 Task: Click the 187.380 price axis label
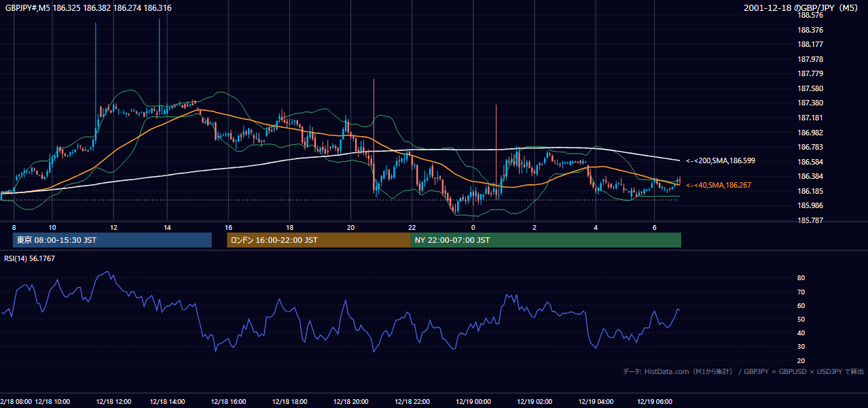[810, 103]
